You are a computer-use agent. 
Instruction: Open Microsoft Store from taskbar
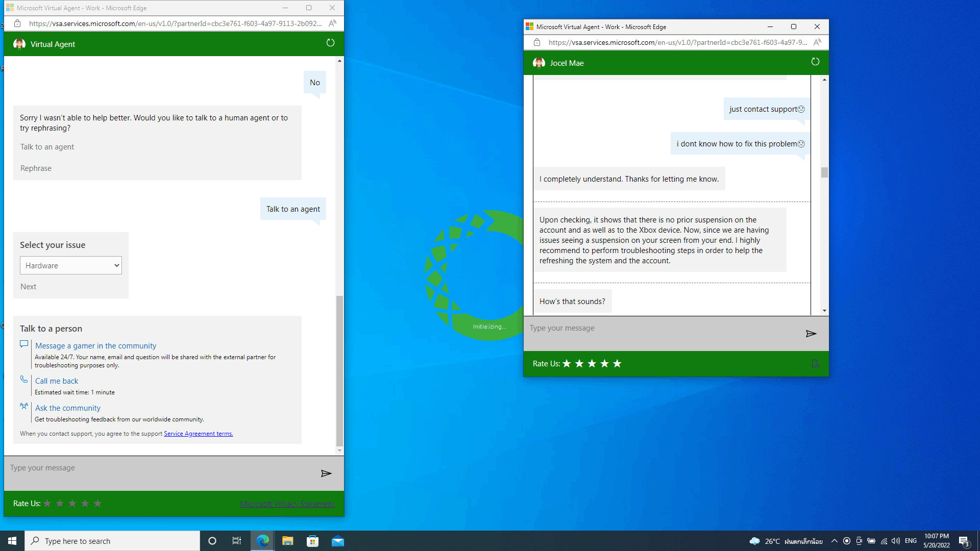313,541
